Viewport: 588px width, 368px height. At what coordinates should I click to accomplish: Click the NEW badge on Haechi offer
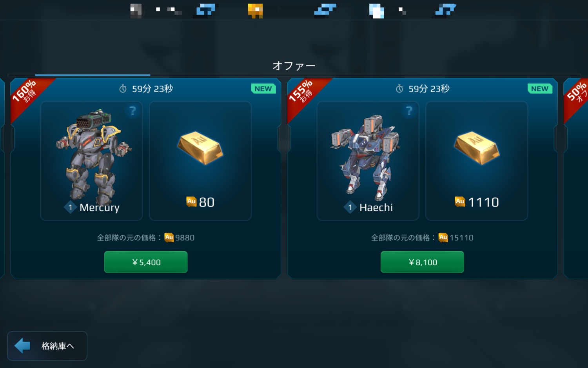pyautogui.click(x=540, y=89)
